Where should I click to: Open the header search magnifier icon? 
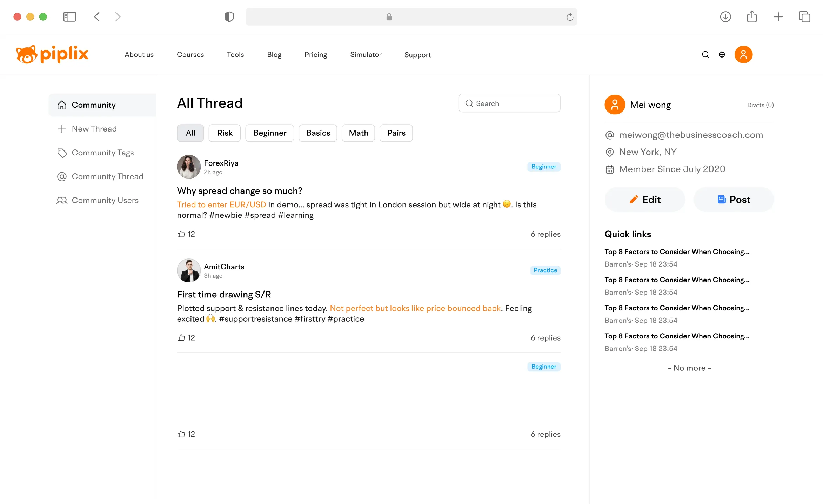click(x=705, y=54)
